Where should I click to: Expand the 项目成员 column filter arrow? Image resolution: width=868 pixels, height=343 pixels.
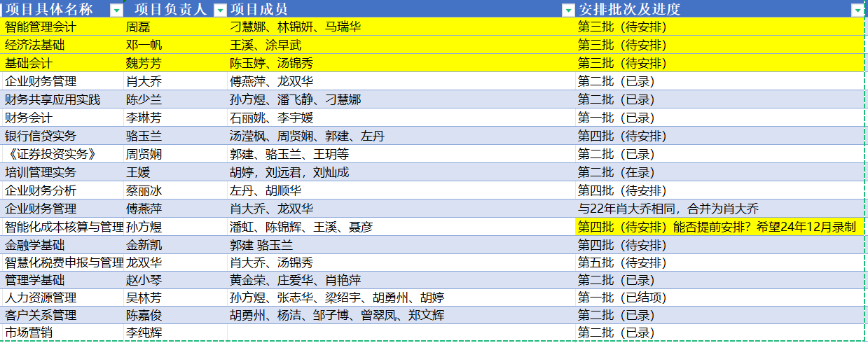click(568, 10)
